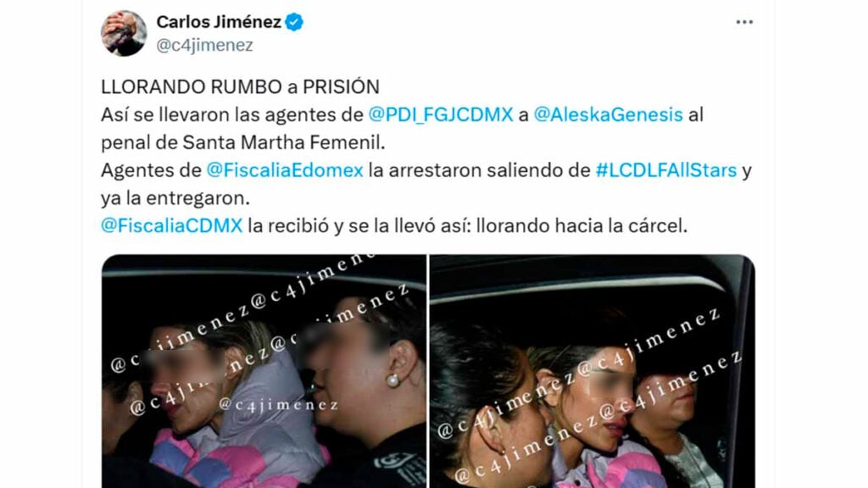Open the @AleskaGenesis mention
The width and height of the screenshot is (868, 488).
click(x=608, y=114)
